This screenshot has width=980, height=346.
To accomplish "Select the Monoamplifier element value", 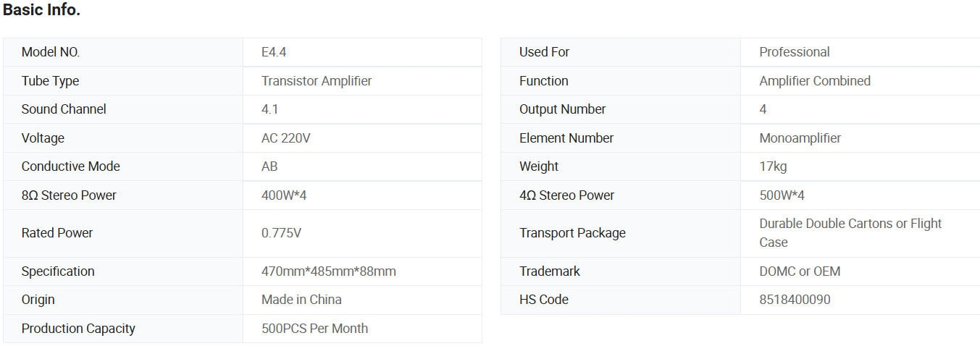I will coord(800,138).
